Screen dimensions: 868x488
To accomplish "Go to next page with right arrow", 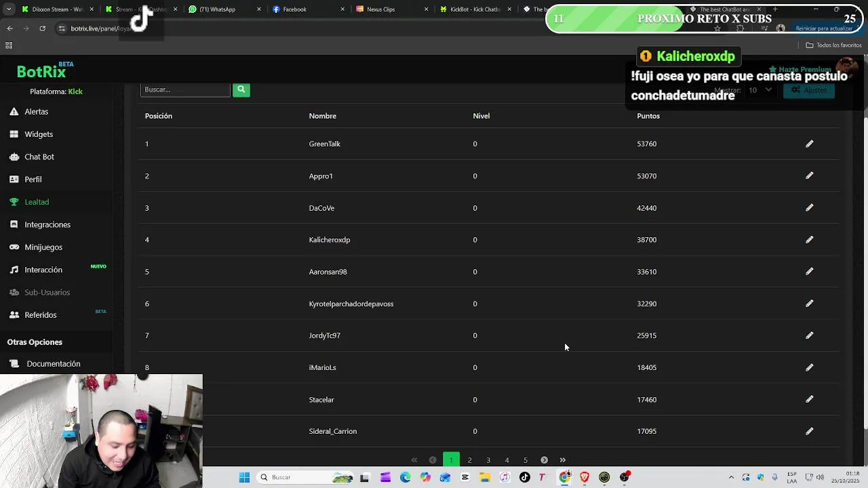I will [x=544, y=460].
